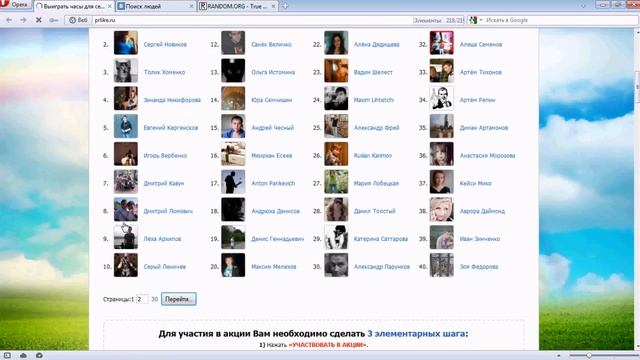Screen dimensions: 640x360
Task: Open Ruslan Karimov profile link
Action: [x=373, y=156]
